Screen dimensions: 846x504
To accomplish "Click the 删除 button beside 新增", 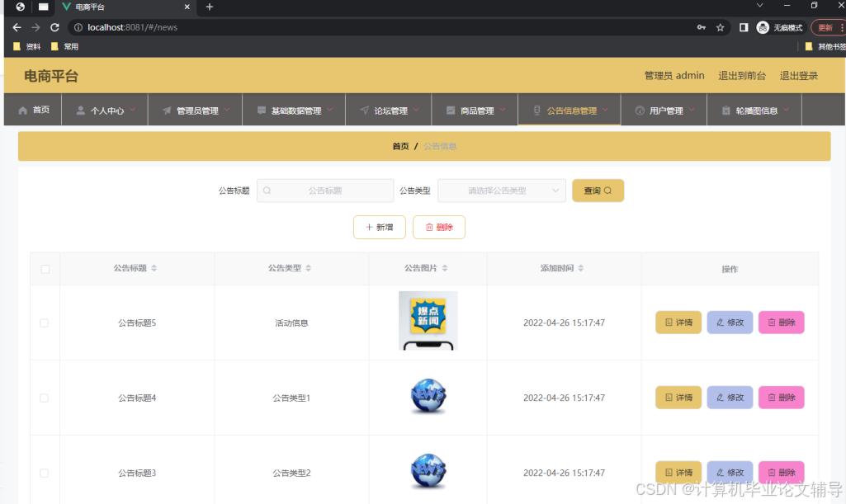I will pos(439,227).
